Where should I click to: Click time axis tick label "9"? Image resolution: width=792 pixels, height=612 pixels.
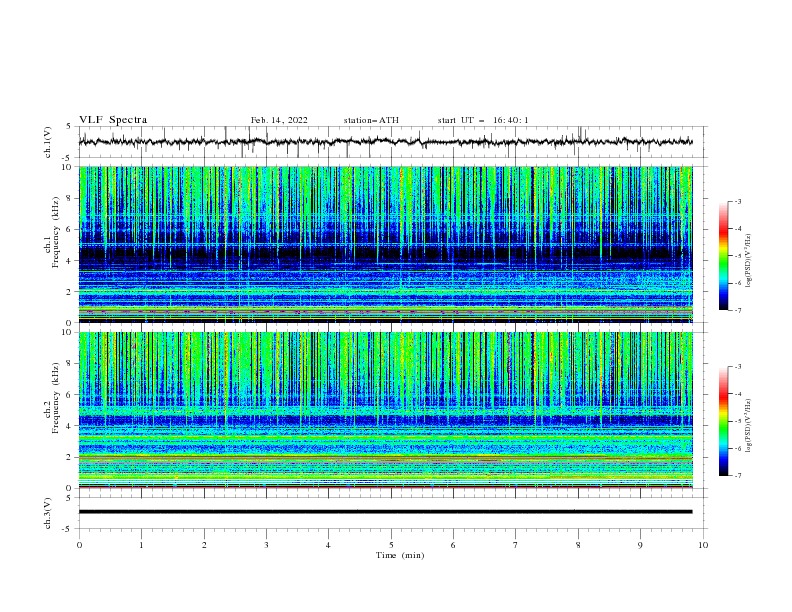tap(640, 545)
